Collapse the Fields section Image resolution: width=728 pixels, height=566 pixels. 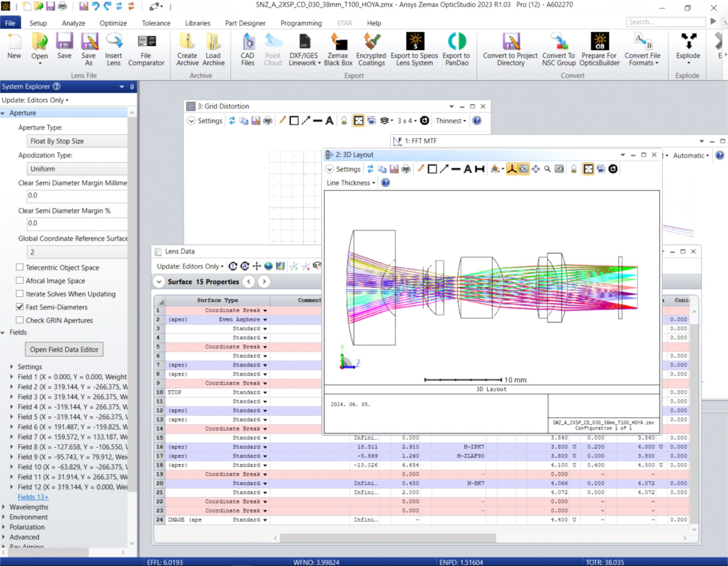point(3,332)
